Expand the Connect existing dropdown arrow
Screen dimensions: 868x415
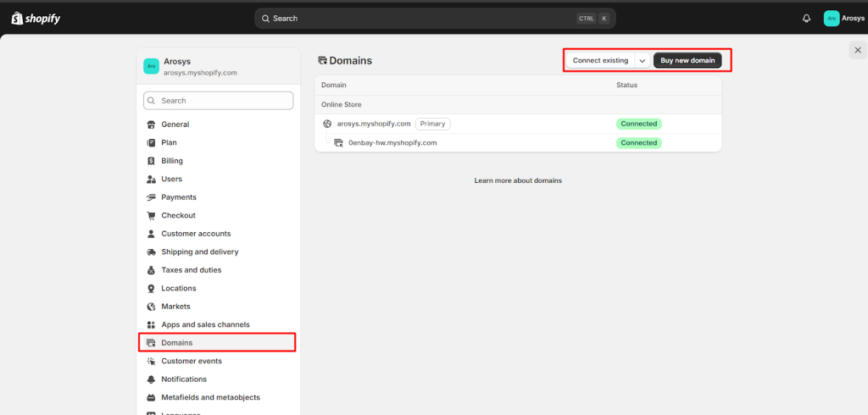click(x=643, y=61)
